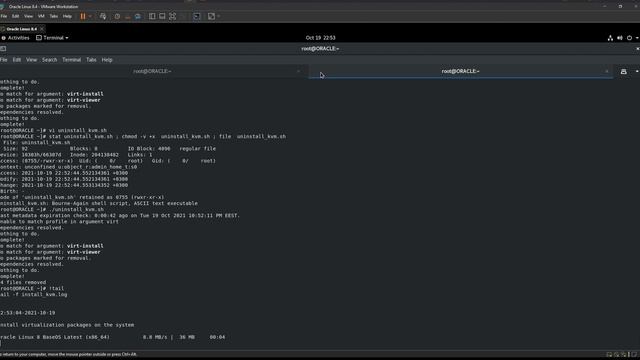
Task: Click the stretch guest display icon
Action: point(211,16)
